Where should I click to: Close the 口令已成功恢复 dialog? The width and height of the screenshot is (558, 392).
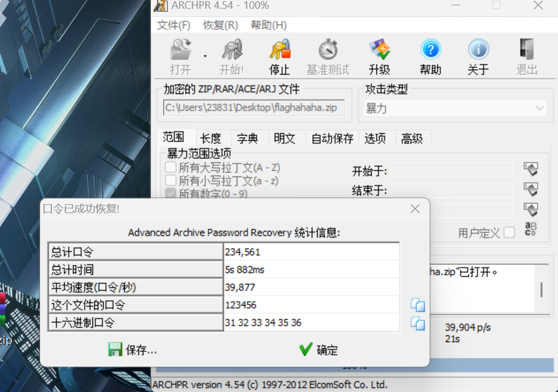415,208
